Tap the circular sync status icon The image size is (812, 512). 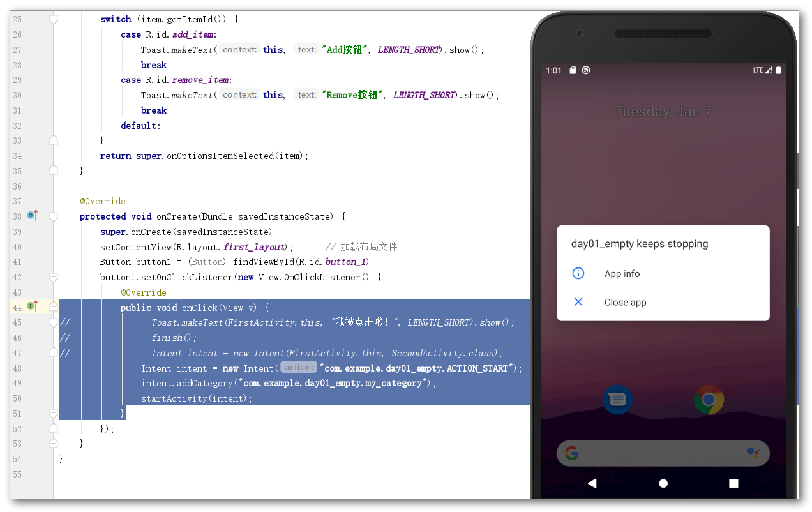(586, 70)
